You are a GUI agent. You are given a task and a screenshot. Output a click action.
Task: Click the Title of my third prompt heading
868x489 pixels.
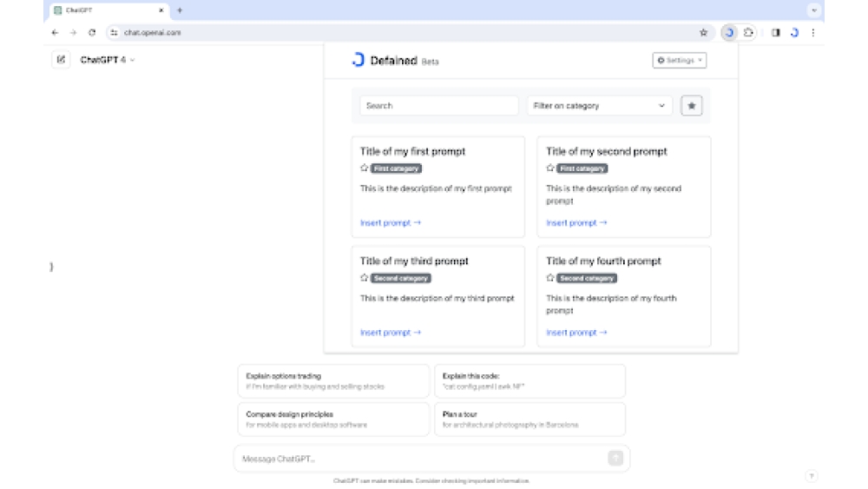(x=414, y=261)
